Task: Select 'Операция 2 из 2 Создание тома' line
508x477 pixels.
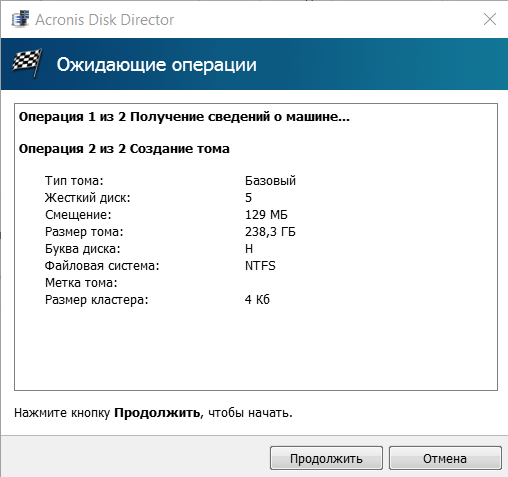Action: [x=124, y=149]
